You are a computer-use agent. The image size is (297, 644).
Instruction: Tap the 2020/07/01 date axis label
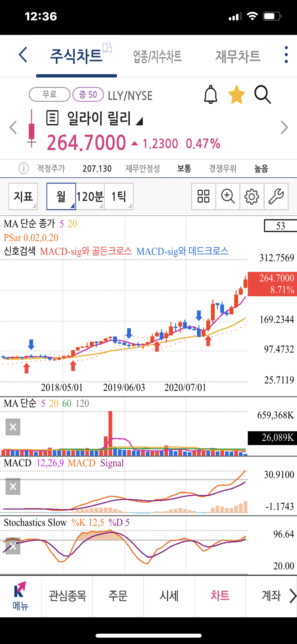coord(185,388)
